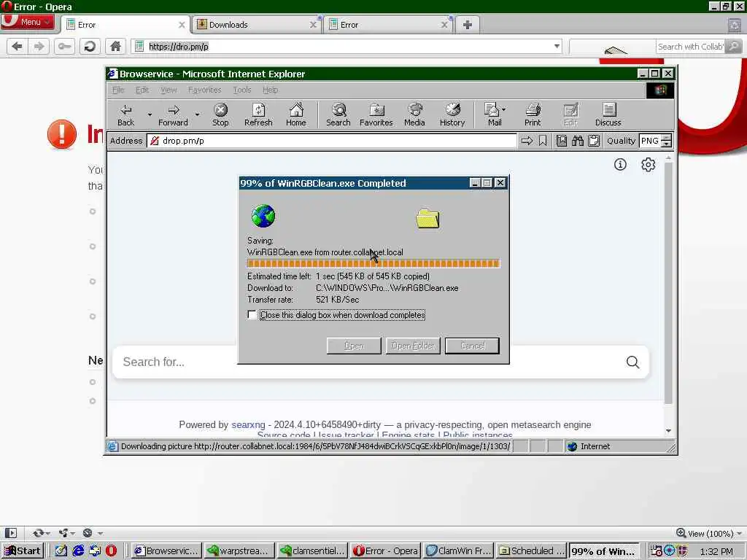Follow the searxng link in page footer
Viewport: 747px width, 560px height.
click(248, 425)
